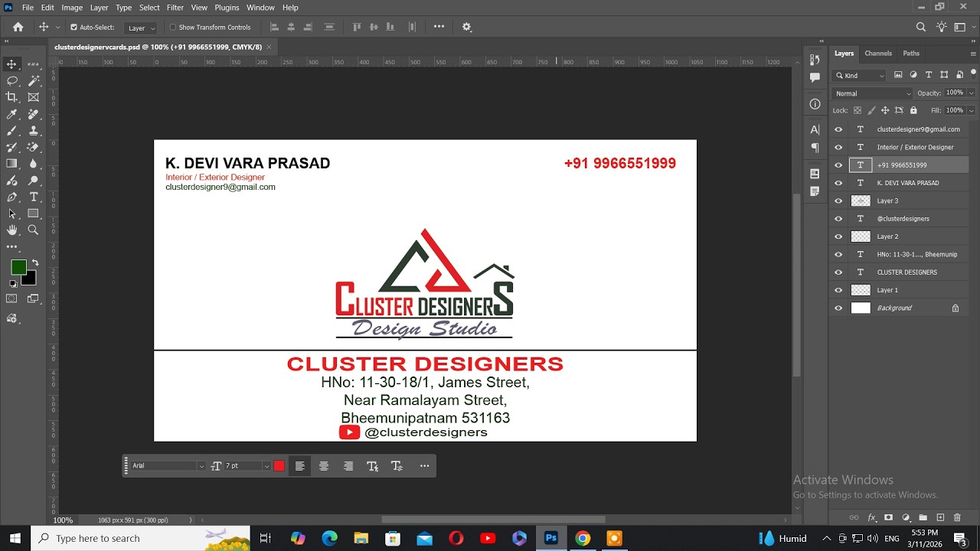980x551 pixels.
Task: Open more options in top options bar
Action: coord(439,27)
